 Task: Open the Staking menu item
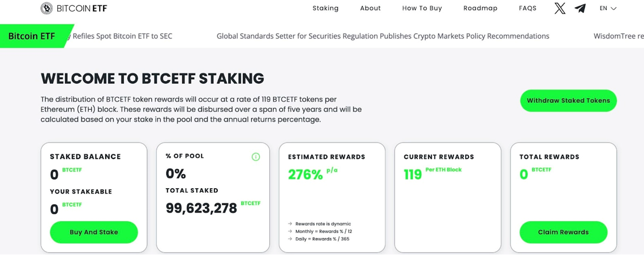325,8
